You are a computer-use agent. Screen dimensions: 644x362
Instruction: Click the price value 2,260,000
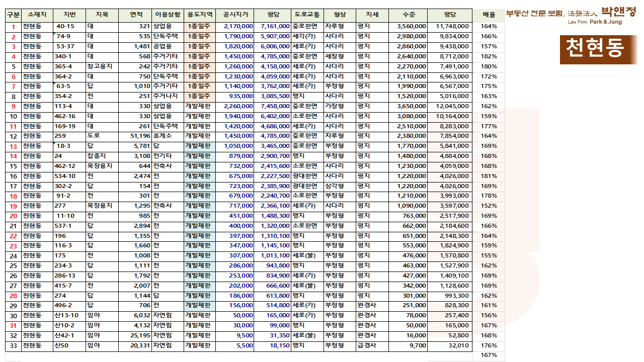(x=235, y=106)
